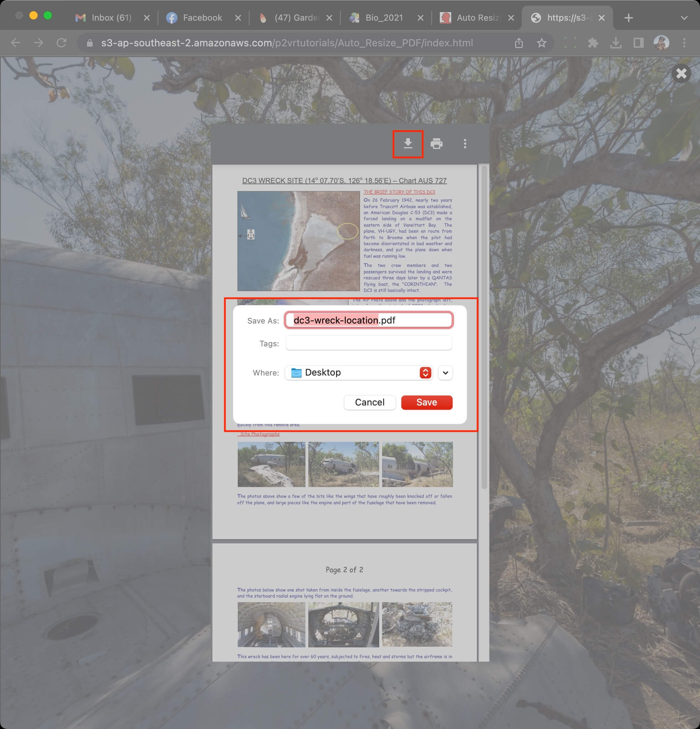The image size is (700, 729).
Task: Reload the page
Action: pos(61,43)
